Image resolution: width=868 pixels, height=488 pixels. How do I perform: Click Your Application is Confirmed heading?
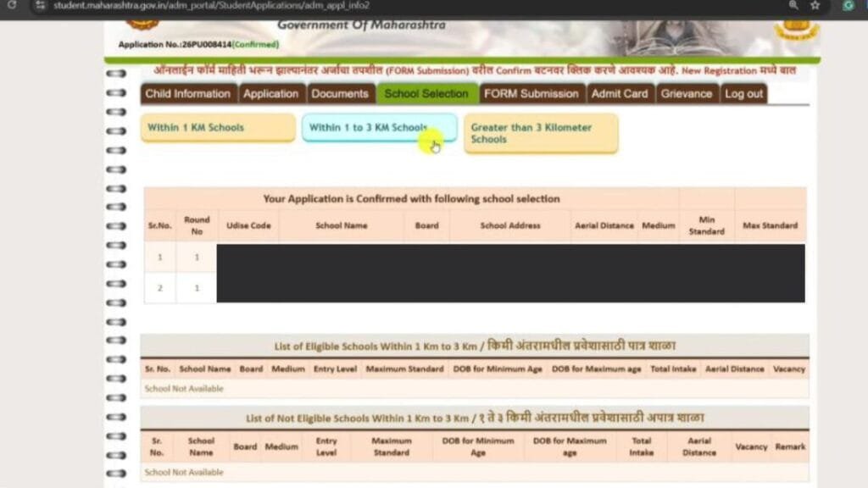click(x=411, y=198)
